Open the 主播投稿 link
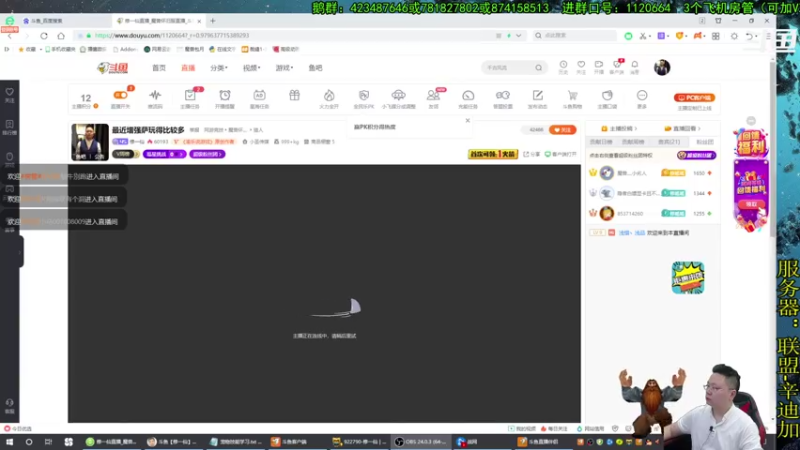The height and width of the screenshot is (450, 800). point(619,129)
